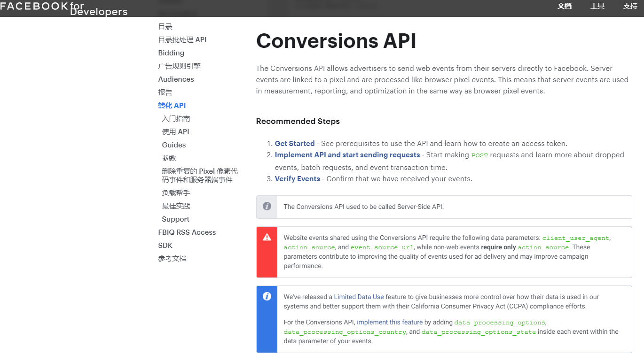Viewport: 644px width, 354px height.
Task: Open 使用 API sub-item
Action: (176, 132)
